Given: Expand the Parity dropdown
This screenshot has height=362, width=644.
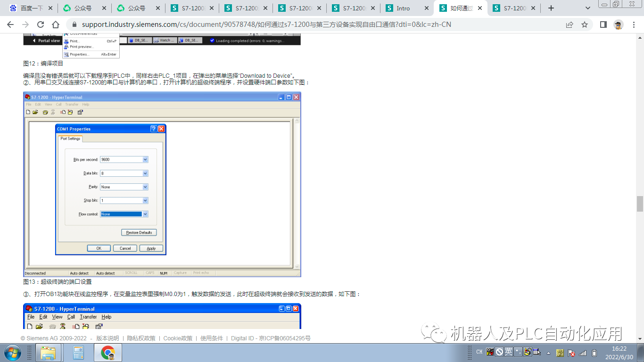Looking at the screenshot, I should click(x=145, y=187).
